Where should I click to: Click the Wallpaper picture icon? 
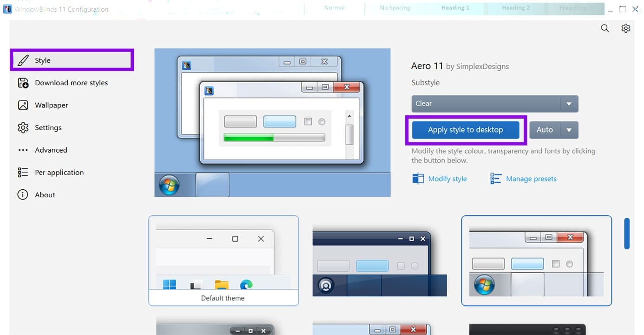click(23, 105)
